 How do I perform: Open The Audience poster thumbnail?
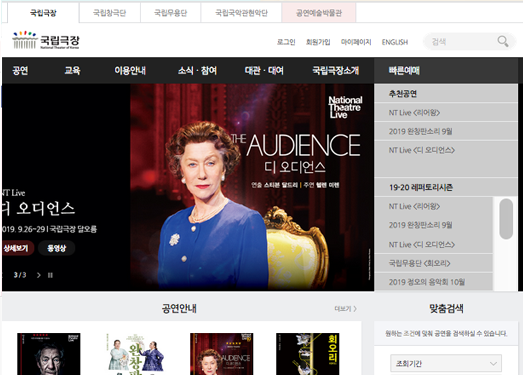(222, 354)
